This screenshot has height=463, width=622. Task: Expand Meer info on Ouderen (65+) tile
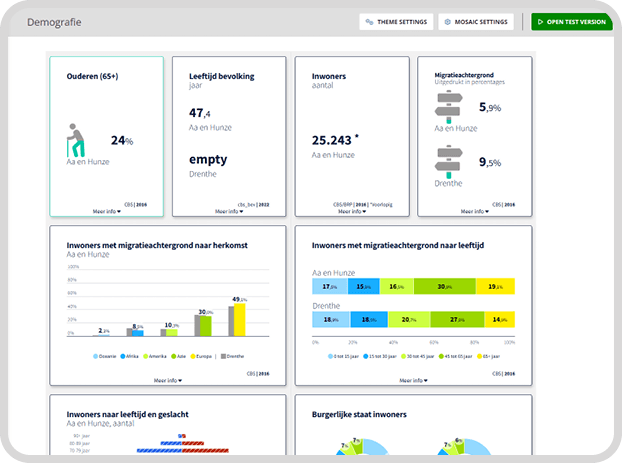pyautogui.click(x=107, y=211)
